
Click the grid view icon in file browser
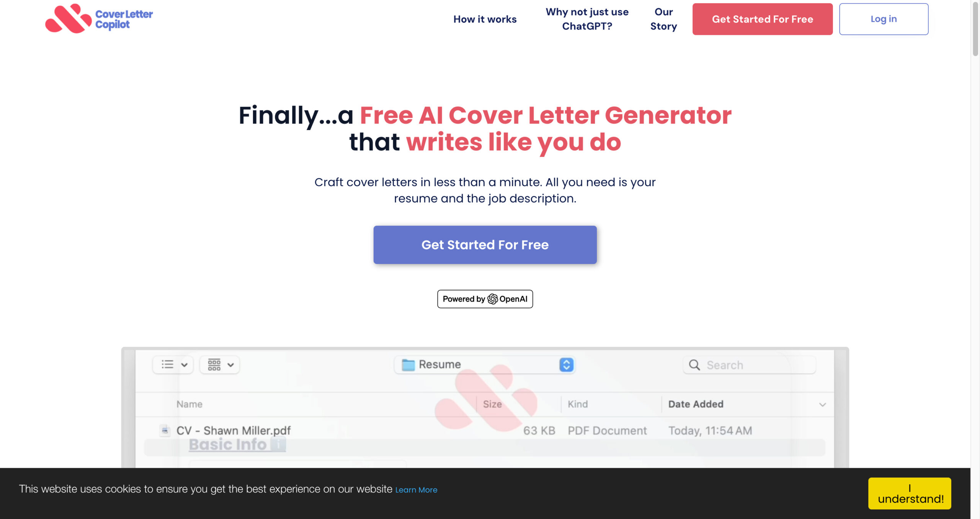[214, 364]
